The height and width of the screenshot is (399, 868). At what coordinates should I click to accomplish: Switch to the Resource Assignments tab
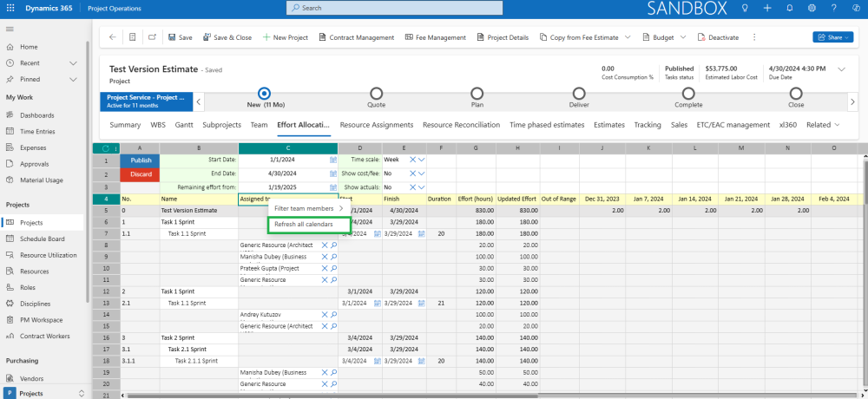click(x=376, y=125)
